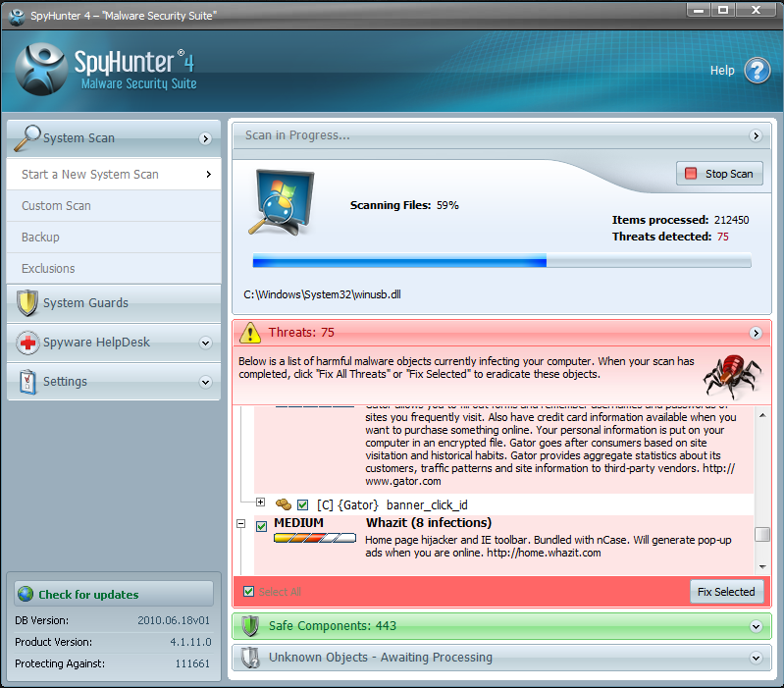This screenshot has height=688, width=784.
Task: Click the gray shield Unknown Objects icon
Action: (250, 658)
